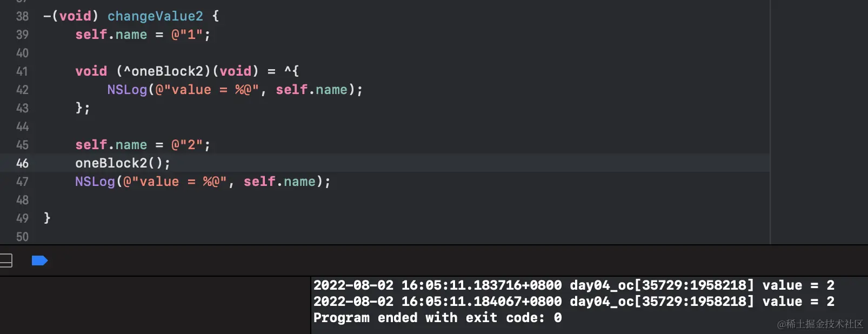The width and height of the screenshot is (868, 334).
Task: Toggle the blue breakpoints activation icon
Action: pos(40,261)
